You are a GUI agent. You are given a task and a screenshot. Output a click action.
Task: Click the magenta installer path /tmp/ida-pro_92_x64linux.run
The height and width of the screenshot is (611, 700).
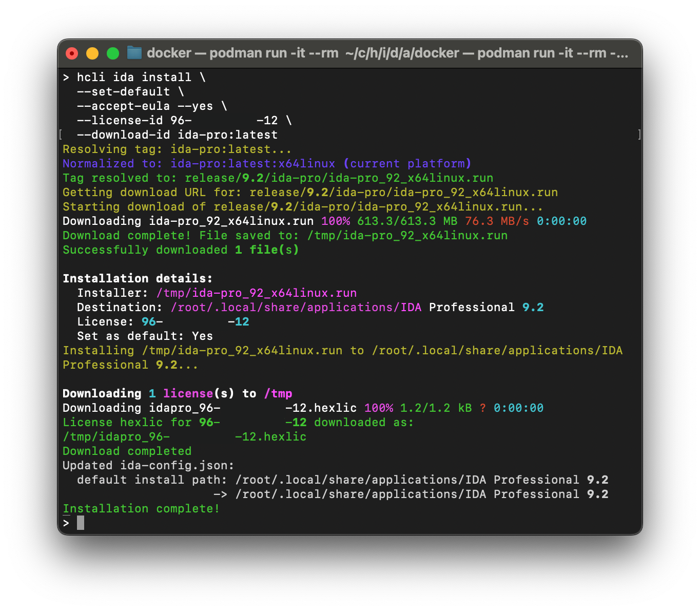(x=256, y=293)
